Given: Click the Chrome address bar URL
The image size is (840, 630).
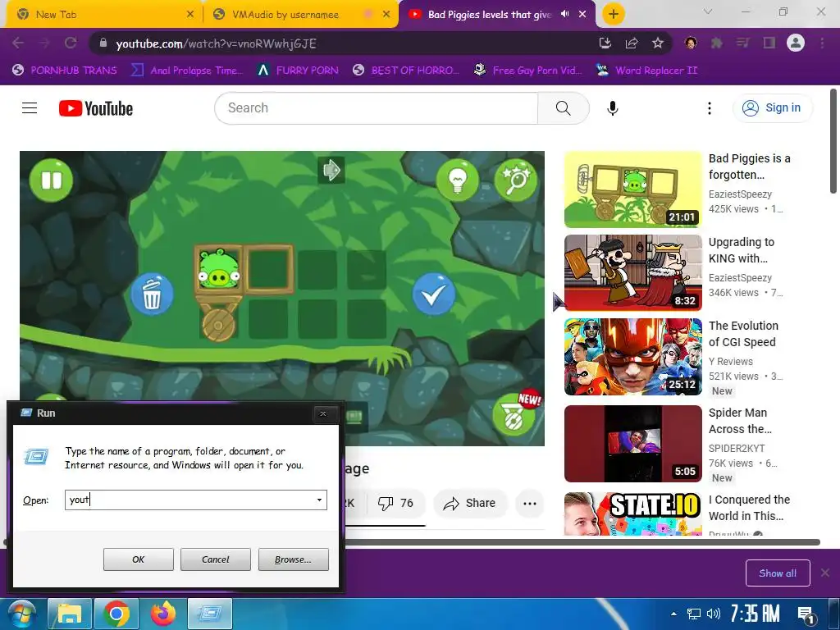Looking at the screenshot, I should (x=216, y=43).
